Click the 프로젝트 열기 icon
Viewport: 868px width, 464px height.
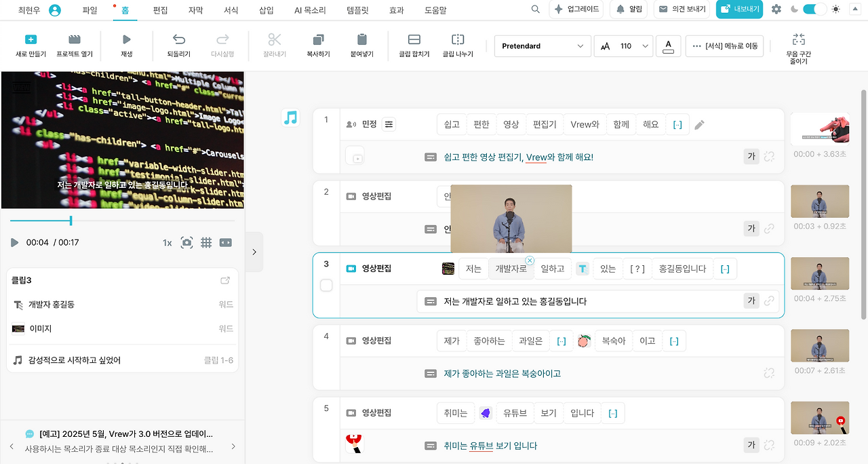(75, 39)
